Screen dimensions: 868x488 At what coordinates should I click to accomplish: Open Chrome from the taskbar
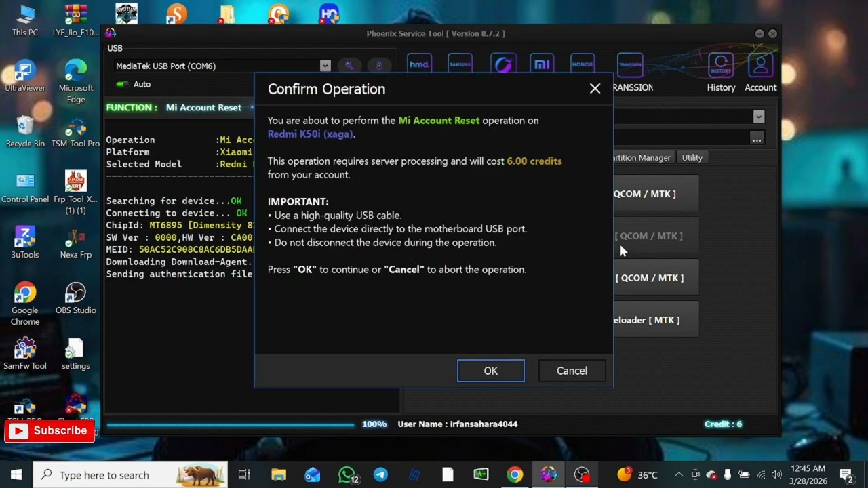click(515, 474)
